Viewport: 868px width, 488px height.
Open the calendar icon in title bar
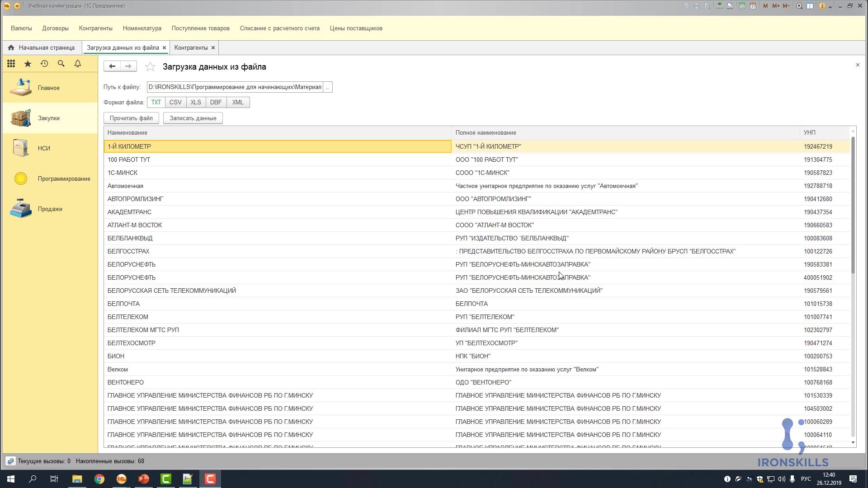click(x=753, y=6)
